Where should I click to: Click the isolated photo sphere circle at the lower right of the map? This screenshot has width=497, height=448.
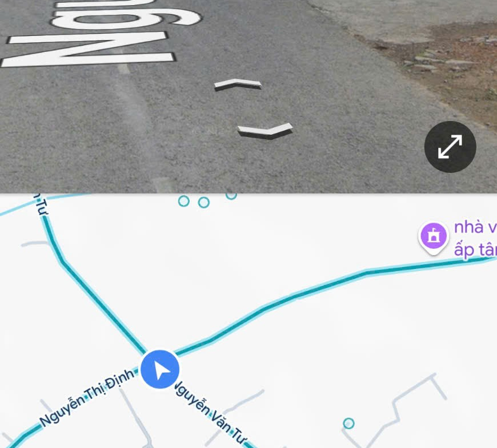click(x=348, y=423)
